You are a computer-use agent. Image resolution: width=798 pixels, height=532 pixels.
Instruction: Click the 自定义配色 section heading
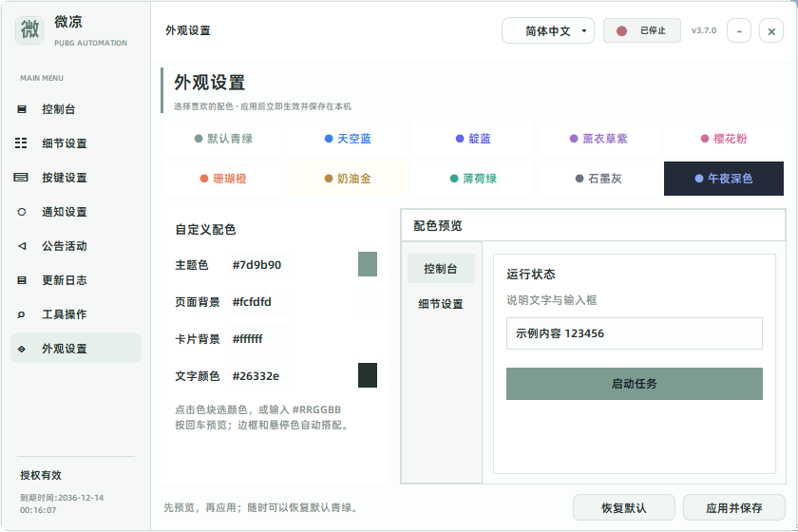(205, 230)
